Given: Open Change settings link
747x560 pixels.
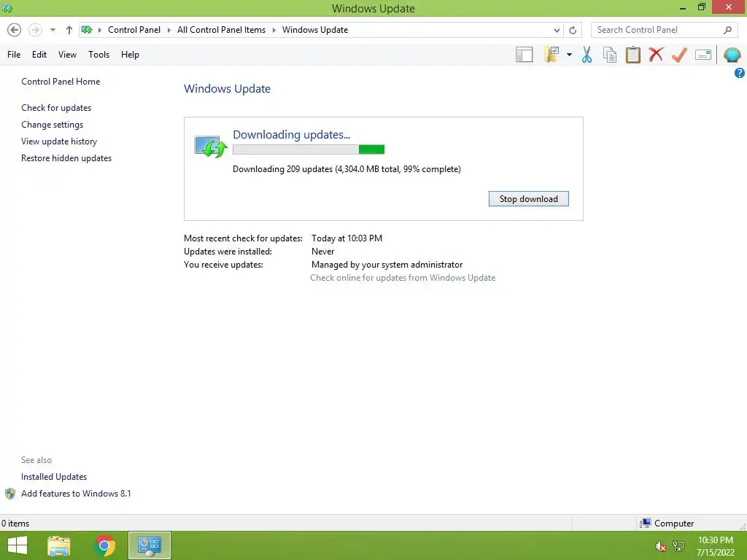Looking at the screenshot, I should (52, 124).
